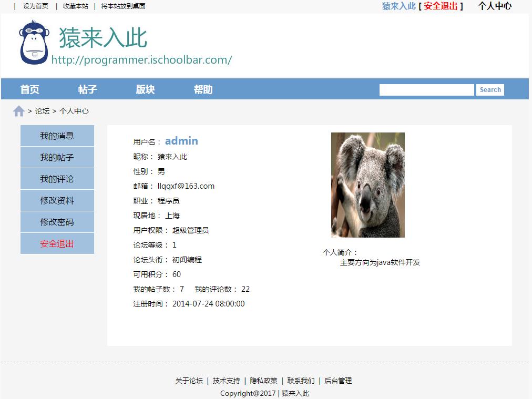This screenshot has height=399, width=532.
Task: Select the 首页 navigation menu item
Action: (x=29, y=89)
